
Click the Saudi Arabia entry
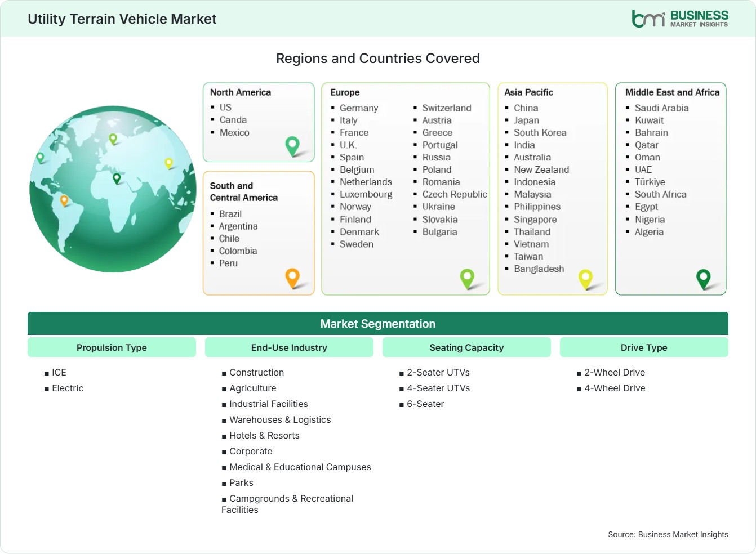coord(662,108)
